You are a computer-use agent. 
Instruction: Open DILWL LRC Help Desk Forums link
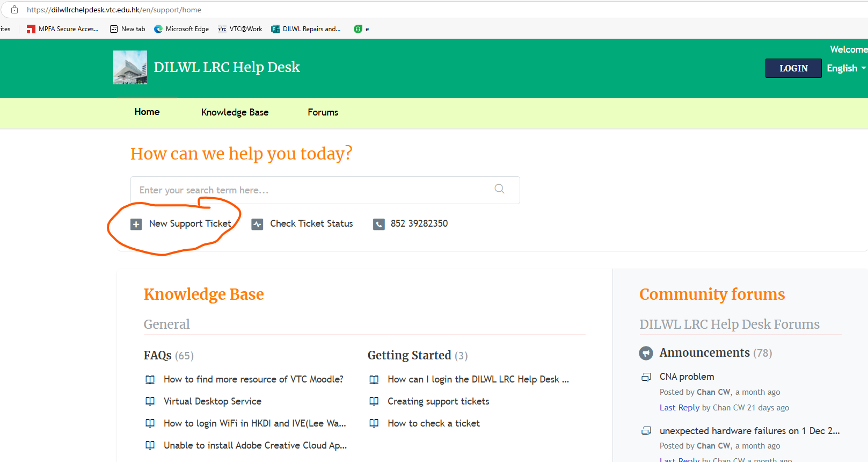(730, 324)
